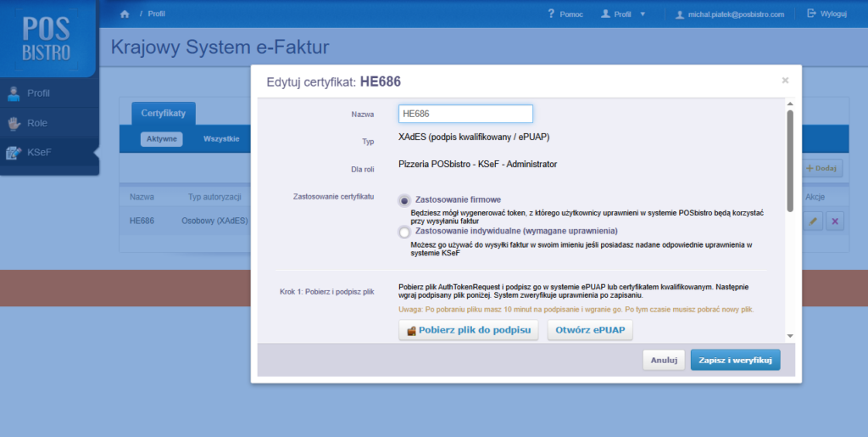This screenshot has height=437, width=868.
Task: Click the purple X delete icon in Akcje
Action: pos(835,221)
